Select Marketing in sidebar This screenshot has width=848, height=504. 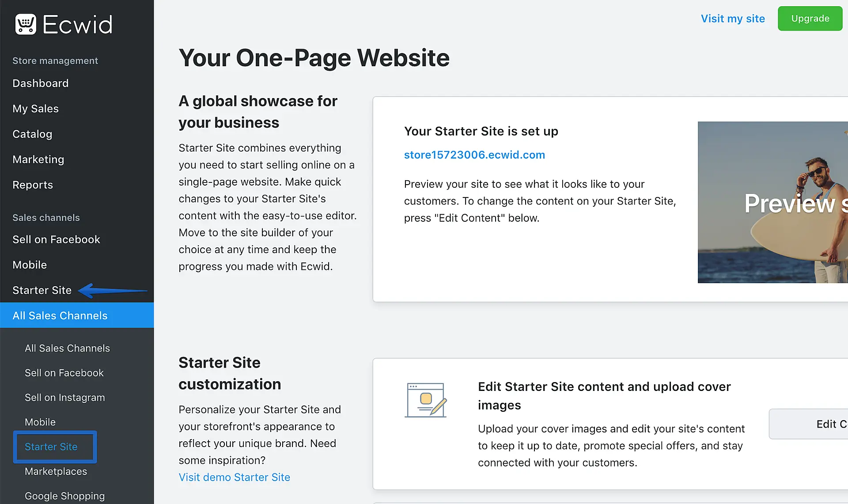point(38,159)
